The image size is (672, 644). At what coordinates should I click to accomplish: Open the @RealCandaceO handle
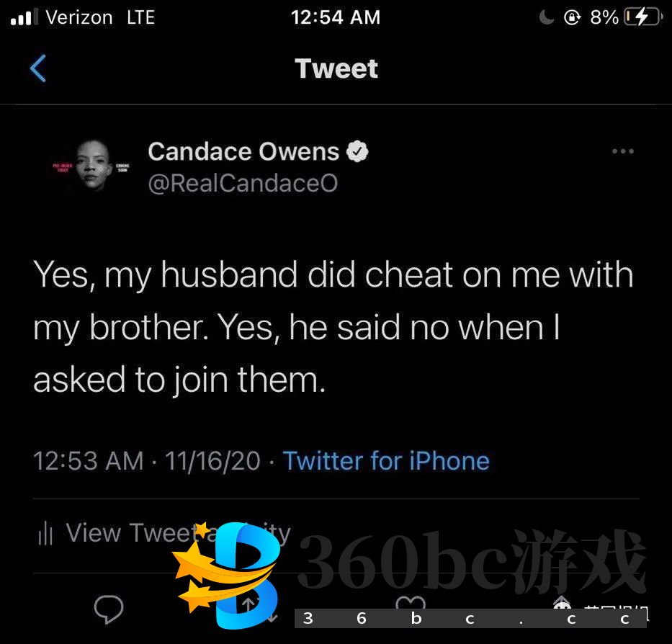pyautogui.click(x=243, y=183)
